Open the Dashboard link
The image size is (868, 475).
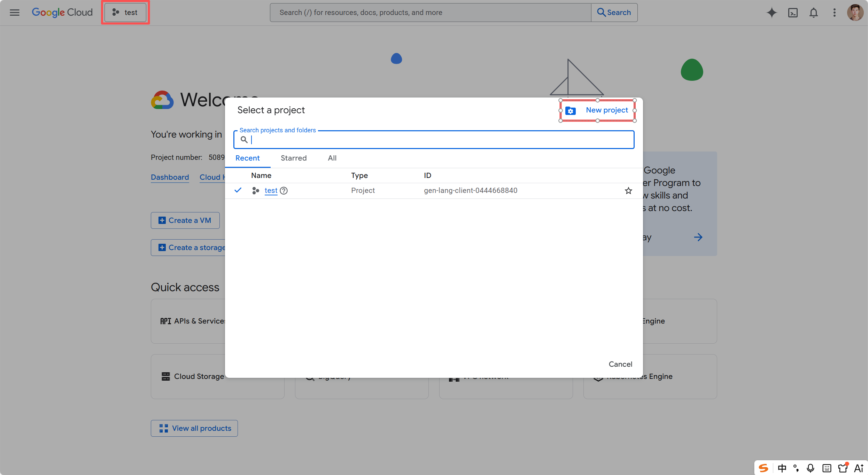coord(170,177)
